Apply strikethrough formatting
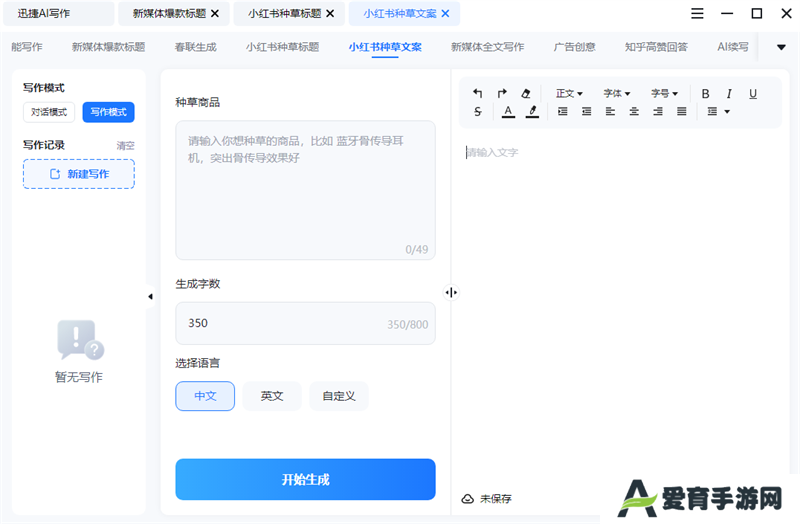This screenshot has width=800, height=524. click(478, 111)
